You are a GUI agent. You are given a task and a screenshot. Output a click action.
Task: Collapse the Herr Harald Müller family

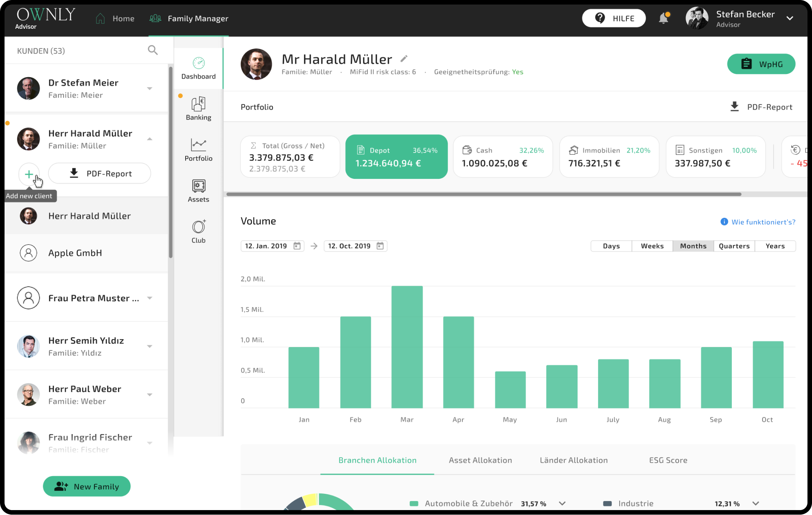(x=150, y=139)
